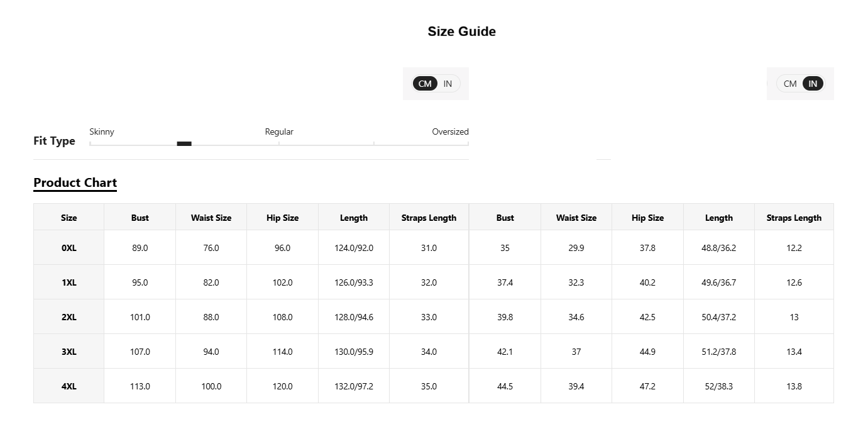
Task: Click the 100.0 waist value
Action: click(x=211, y=386)
